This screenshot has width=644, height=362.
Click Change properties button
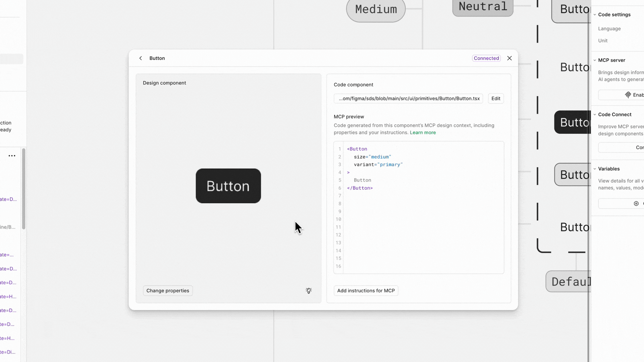pos(168,291)
